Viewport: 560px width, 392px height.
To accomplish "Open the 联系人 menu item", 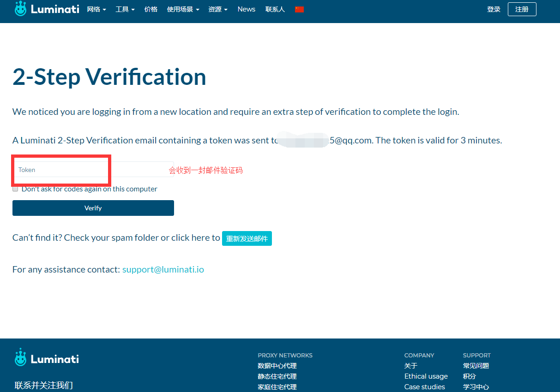I will [x=275, y=9].
